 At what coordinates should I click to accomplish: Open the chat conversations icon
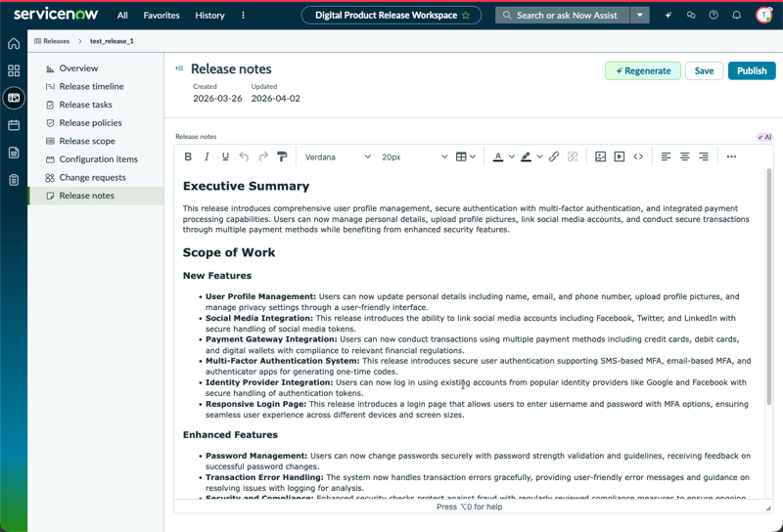click(691, 16)
